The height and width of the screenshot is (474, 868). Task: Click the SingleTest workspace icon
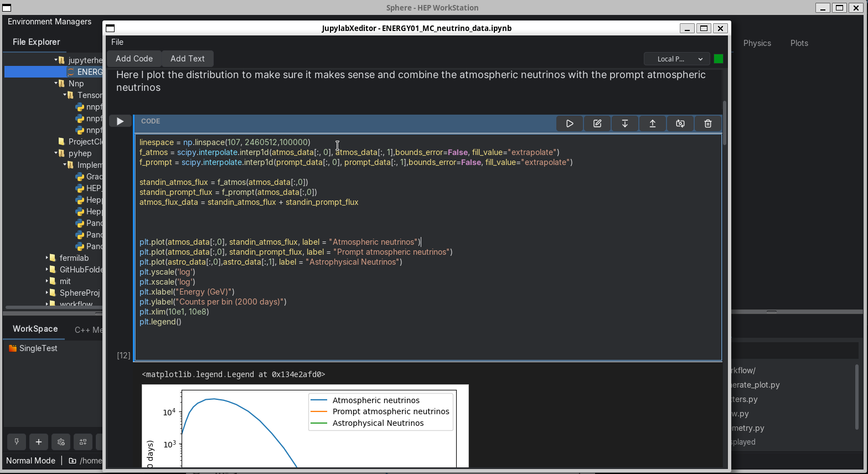pyautogui.click(x=13, y=348)
